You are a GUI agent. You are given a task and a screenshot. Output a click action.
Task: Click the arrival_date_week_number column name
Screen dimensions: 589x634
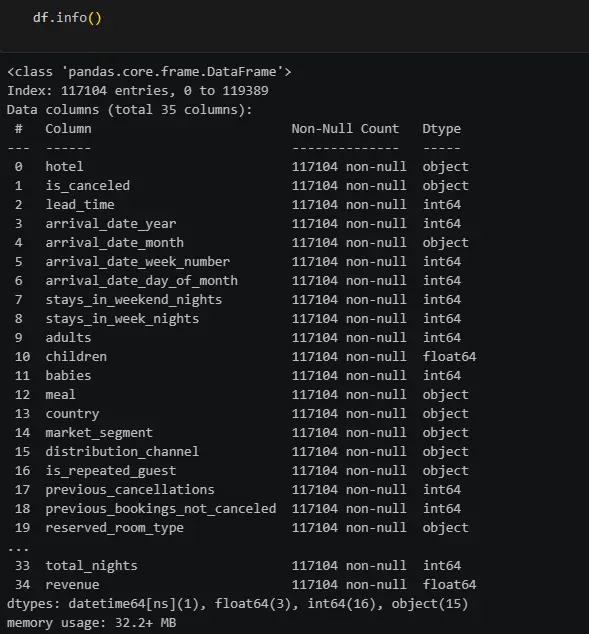(137, 262)
